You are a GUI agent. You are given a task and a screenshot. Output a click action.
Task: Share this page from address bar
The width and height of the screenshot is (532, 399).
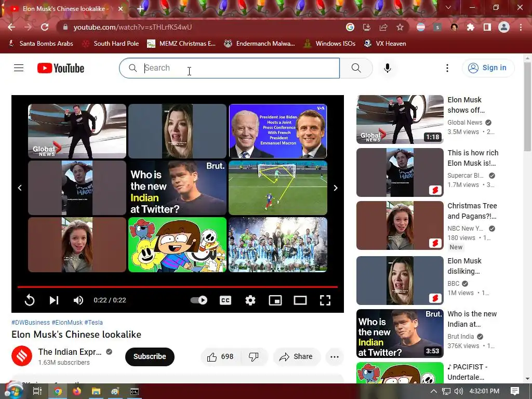[383, 27]
